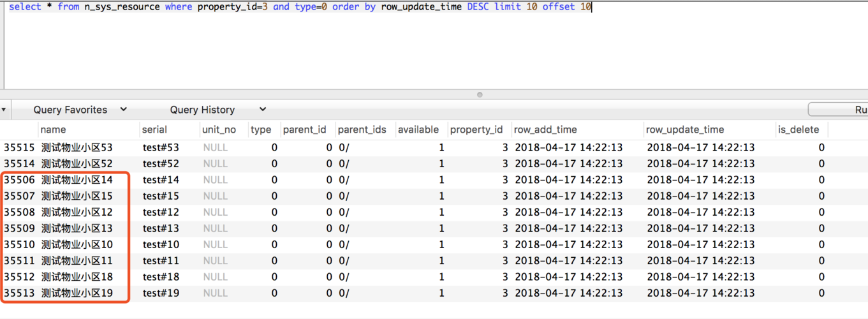Select the test#14 serial cell
The image size is (868, 319).
point(161,180)
